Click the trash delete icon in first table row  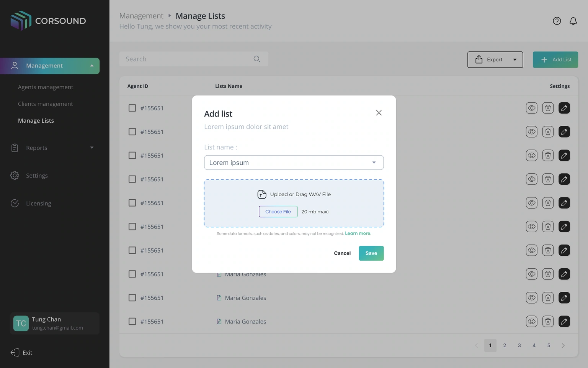[548, 108]
